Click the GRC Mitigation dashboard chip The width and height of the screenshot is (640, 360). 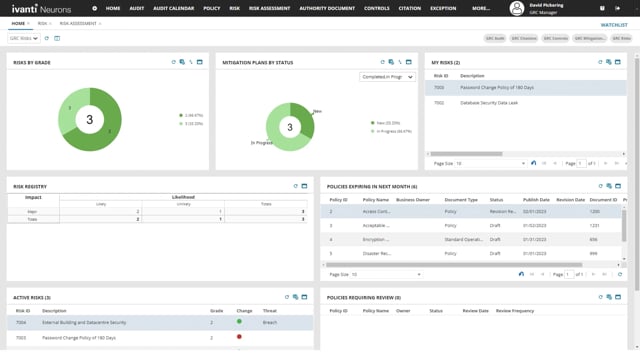point(589,38)
